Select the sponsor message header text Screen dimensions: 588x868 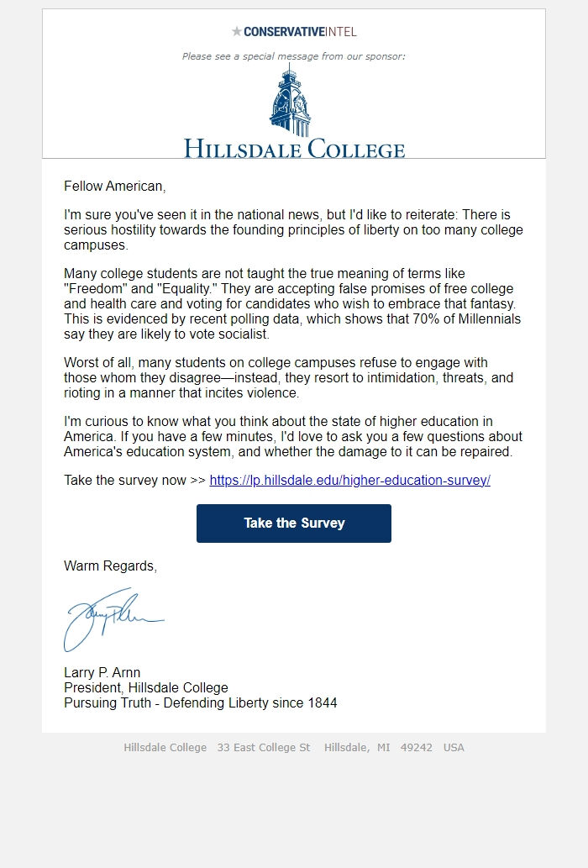click(294, 56)
